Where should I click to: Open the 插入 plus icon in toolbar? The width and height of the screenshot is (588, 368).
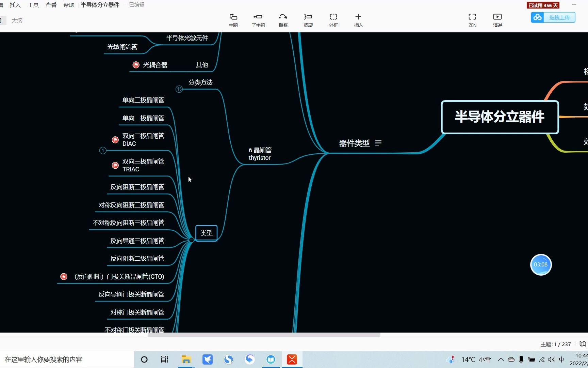358,20
